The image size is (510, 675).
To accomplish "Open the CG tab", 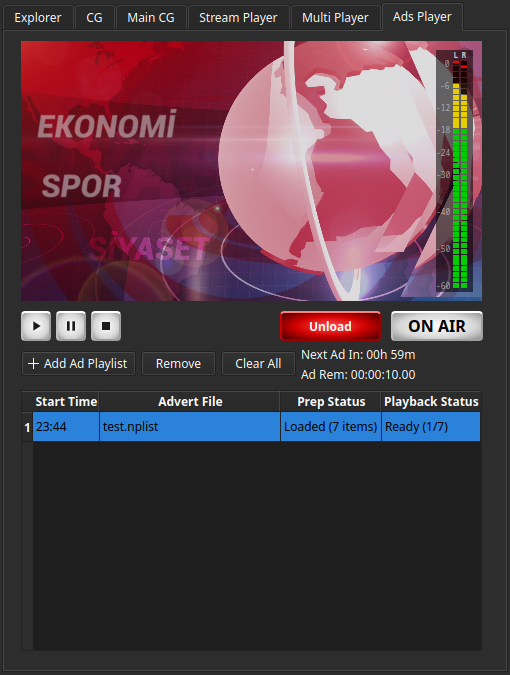I will pos(94,18).
